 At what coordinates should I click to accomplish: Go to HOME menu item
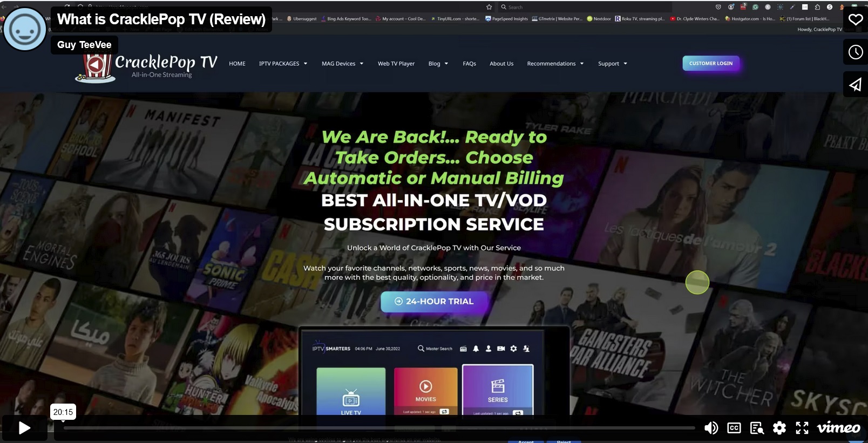pyautogui.click(x=237, y=64)
